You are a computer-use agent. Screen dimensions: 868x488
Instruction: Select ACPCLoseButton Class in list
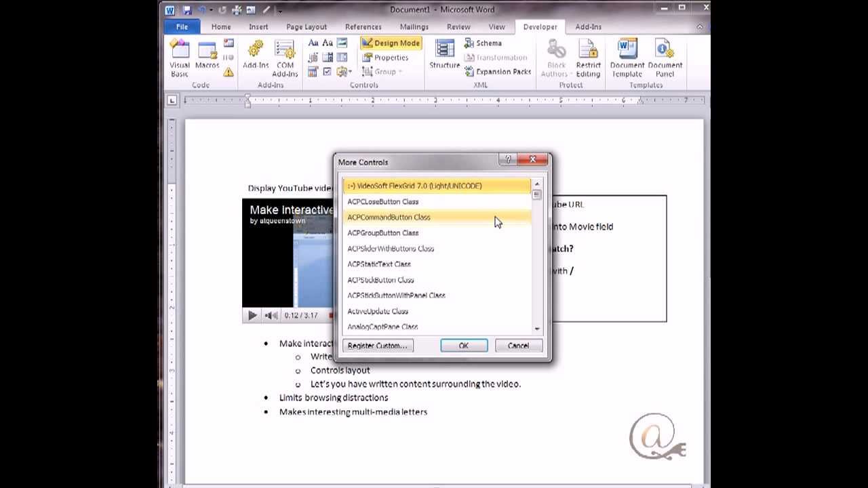tap(437, 201)
